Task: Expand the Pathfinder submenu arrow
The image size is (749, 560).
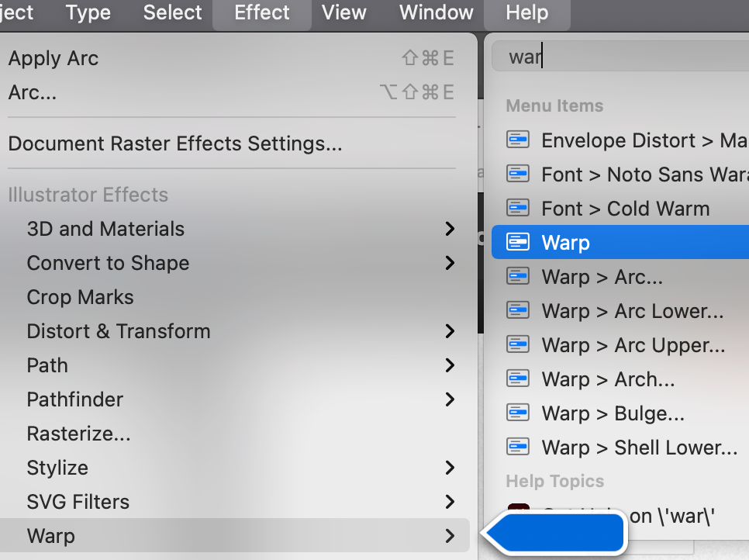Action: (450, 399)
